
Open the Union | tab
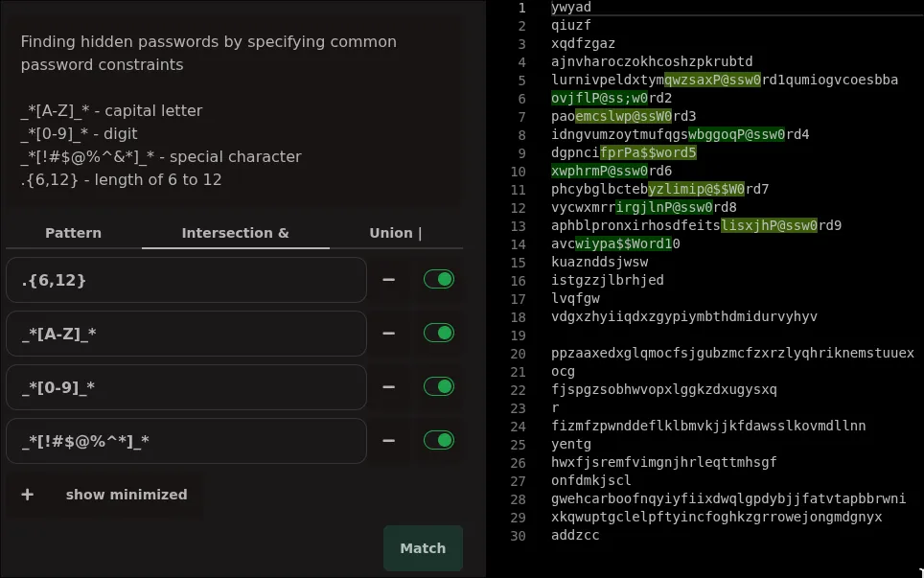click(395, 233)
